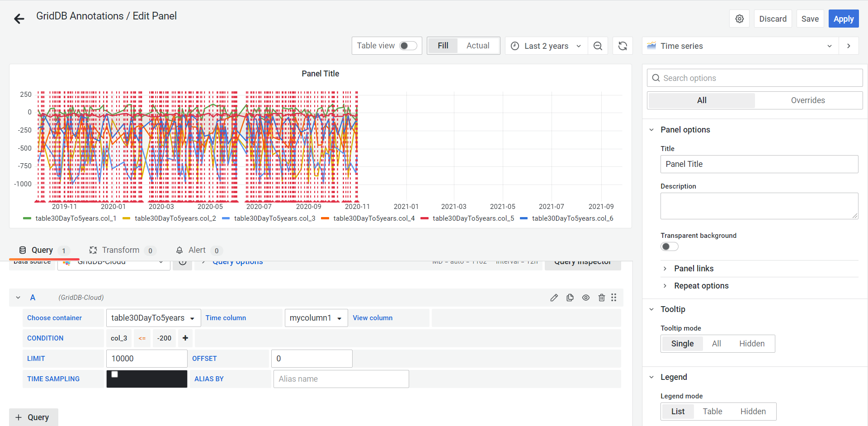Screen dimensions: 868x426
Task: Open dashboard settings gear icon
Action: (x=739, y=19)
